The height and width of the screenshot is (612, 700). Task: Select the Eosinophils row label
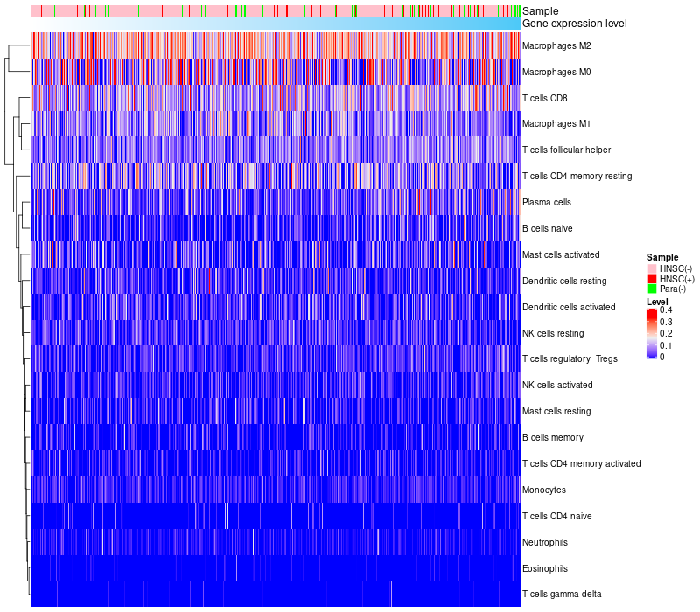545,568
